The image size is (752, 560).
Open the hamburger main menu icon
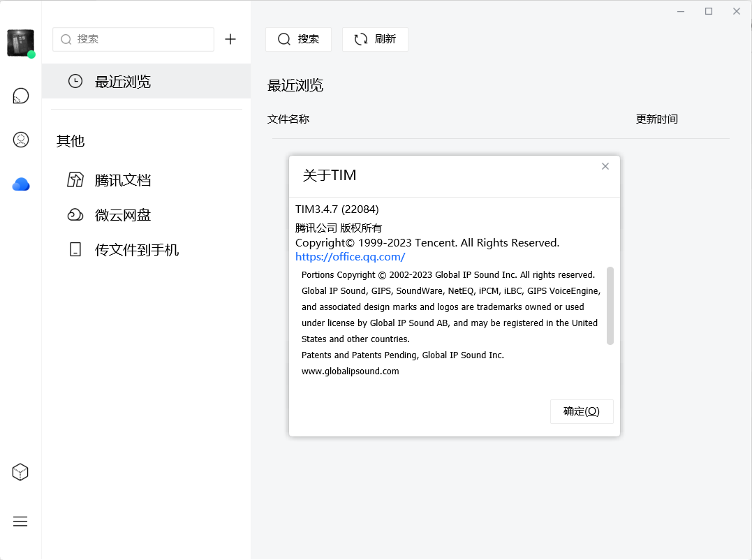click(x=20, y=521)
